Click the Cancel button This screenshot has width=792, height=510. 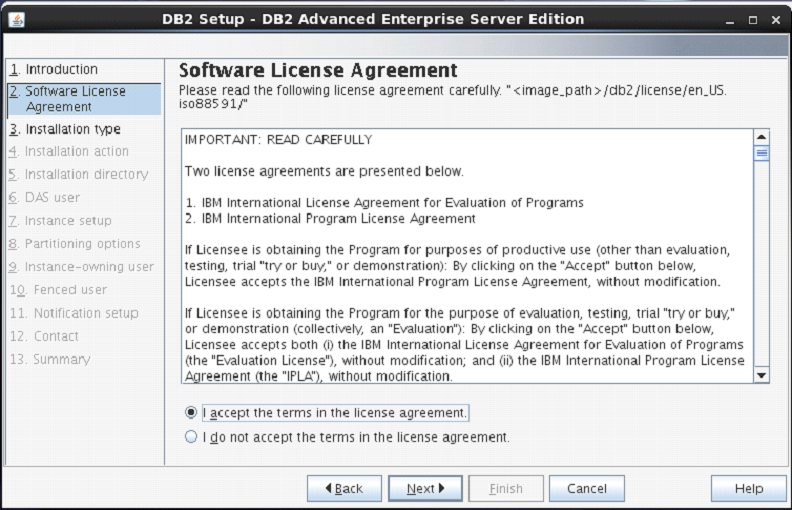(x=586, y=489)
